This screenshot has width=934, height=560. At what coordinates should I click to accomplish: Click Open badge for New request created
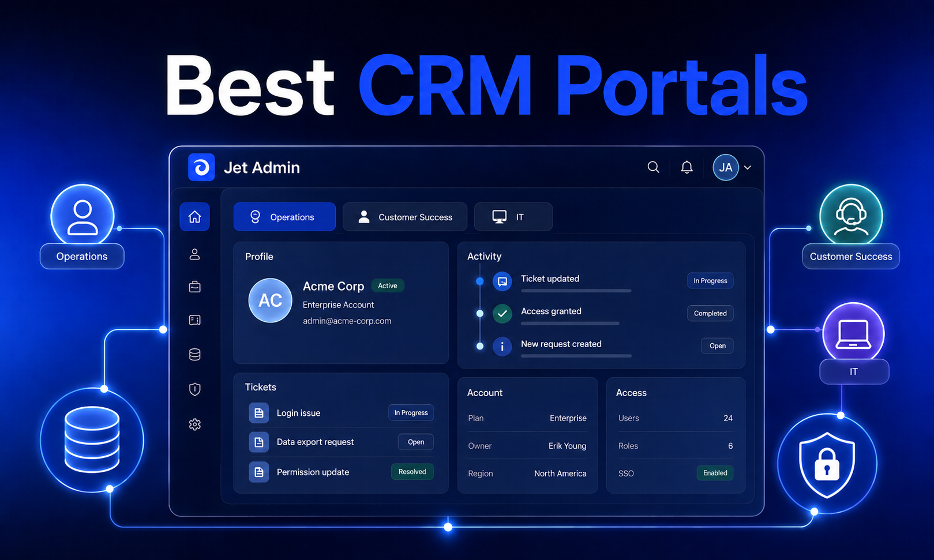click(718, 346)
